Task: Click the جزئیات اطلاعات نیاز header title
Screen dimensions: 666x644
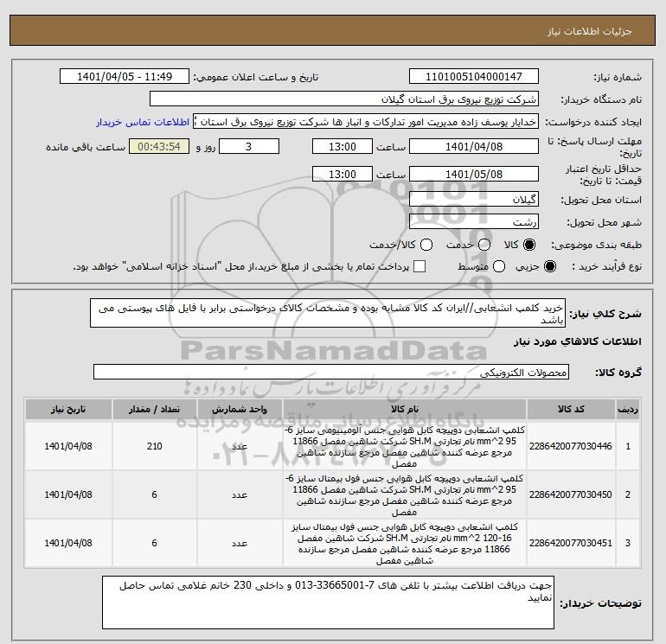Action: [590, 31]
